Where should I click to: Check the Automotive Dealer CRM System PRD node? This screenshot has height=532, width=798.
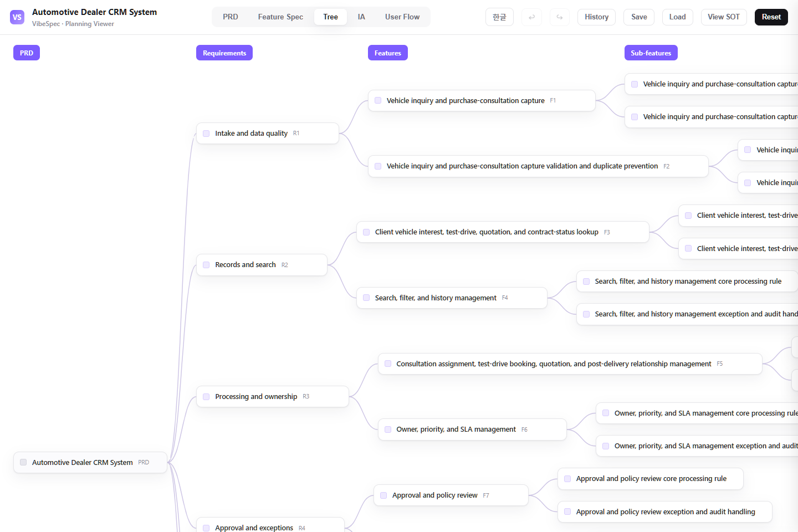click(x=23, y=462)
